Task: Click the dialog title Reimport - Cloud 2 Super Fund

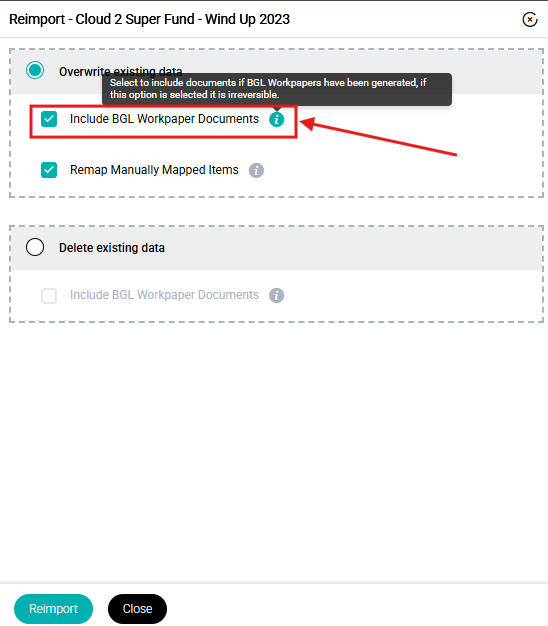Action: point(149,20)
